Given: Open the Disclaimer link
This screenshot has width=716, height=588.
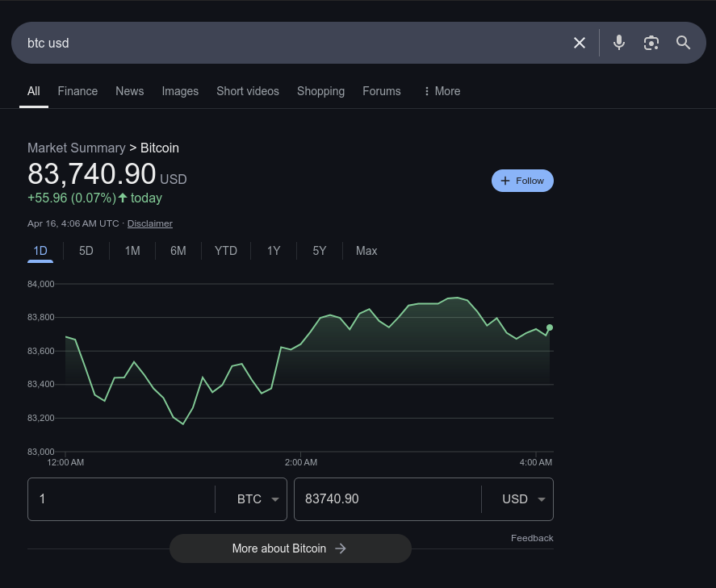Looking at the screenshot, I should click(x=150, y=223).
